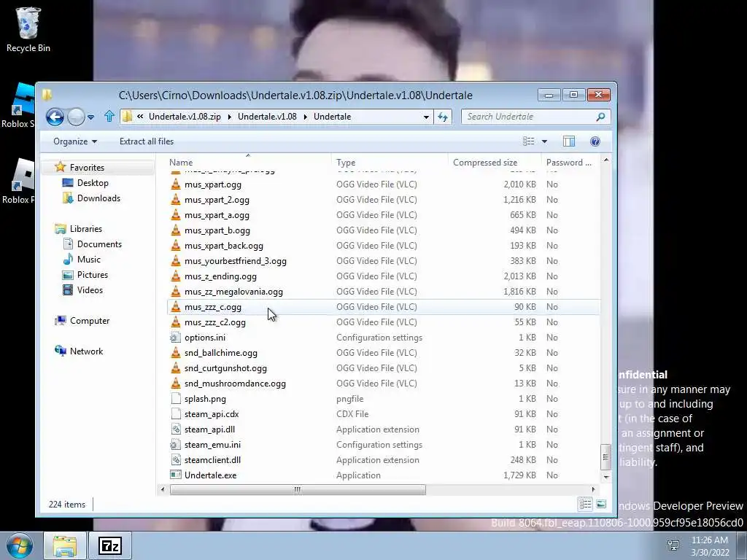Viewport: 747px width, 560px height.
Task: Select the steam_emu.ini icon
Action: click(176, 445)
